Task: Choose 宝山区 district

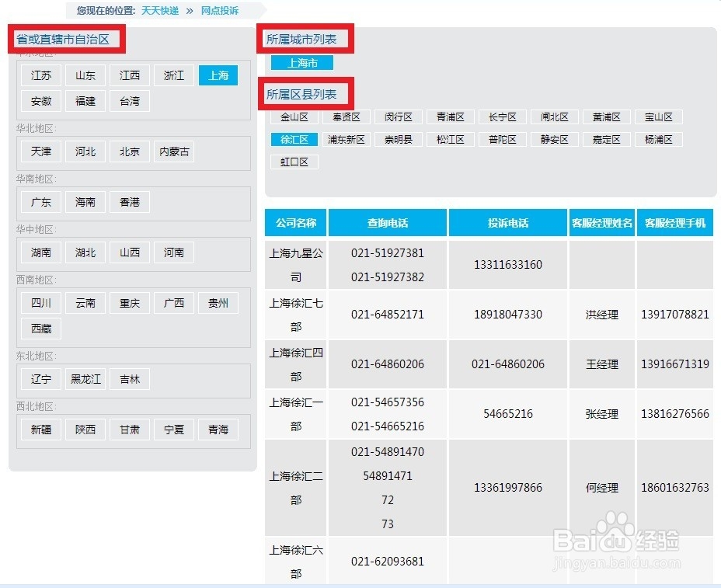Action: coord(659,117)
